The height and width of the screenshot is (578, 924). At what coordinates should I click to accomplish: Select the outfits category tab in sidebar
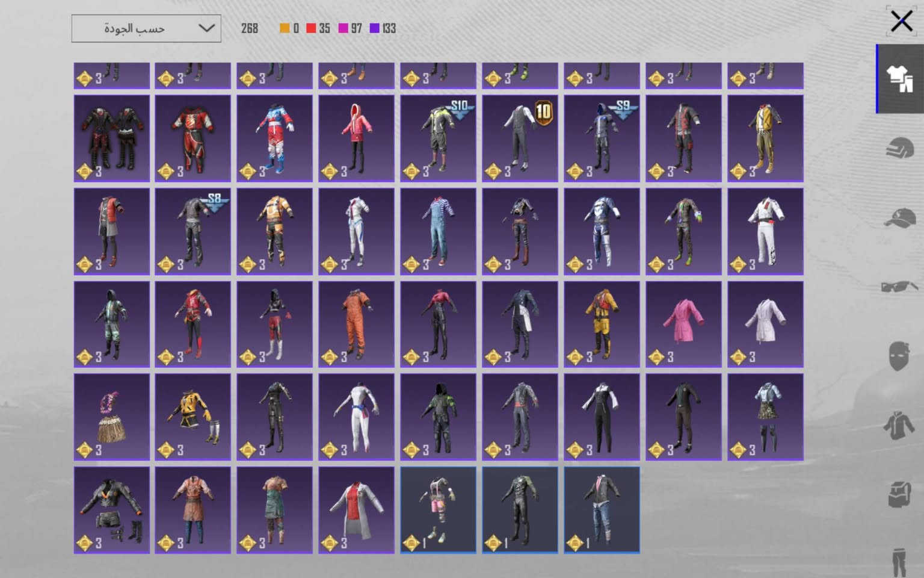pyautogui.click(x=899, y=78)
